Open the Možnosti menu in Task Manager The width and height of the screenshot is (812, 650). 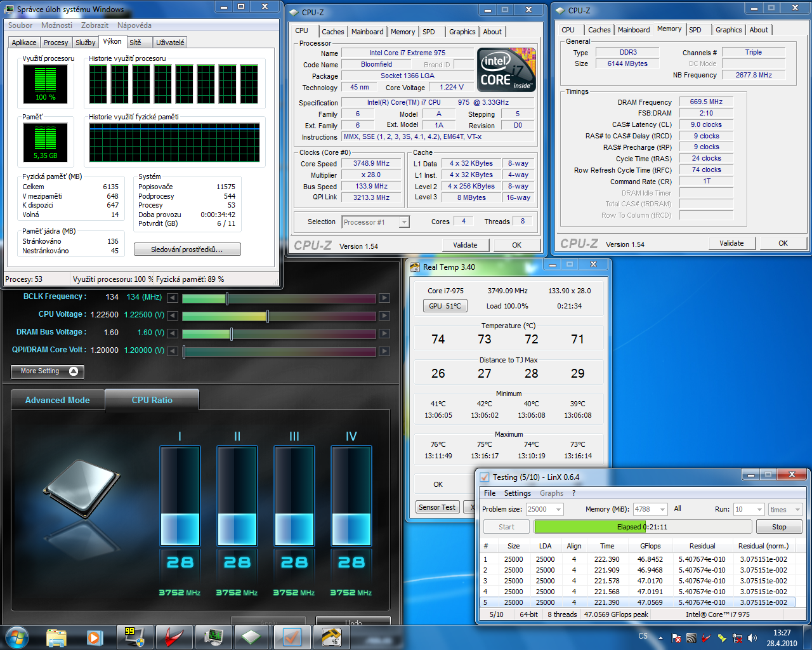pyautogui.click(x=56, y=25)
